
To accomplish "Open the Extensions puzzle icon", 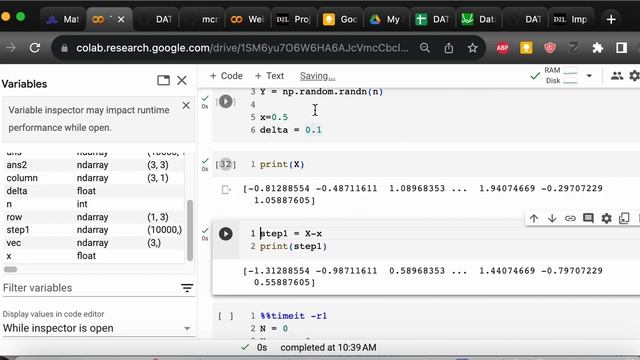I will (x=598, y=48).
